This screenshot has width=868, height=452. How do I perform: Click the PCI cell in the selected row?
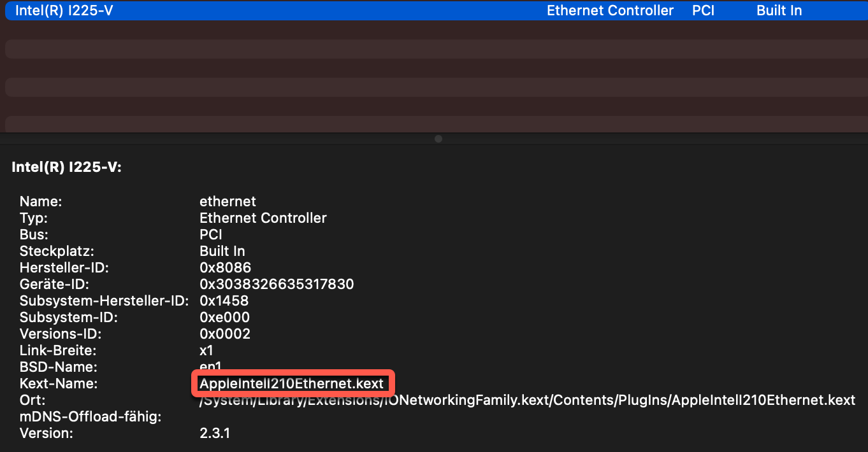pyautogui.click(x=704, y=11)
